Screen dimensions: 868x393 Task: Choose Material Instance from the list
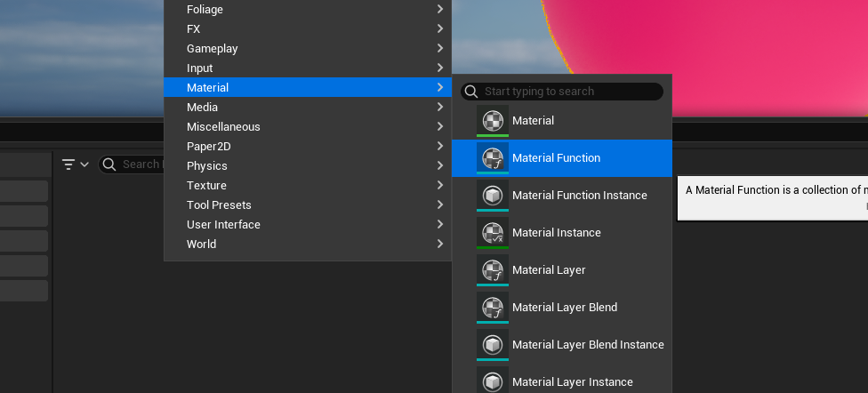pos(562,233)
